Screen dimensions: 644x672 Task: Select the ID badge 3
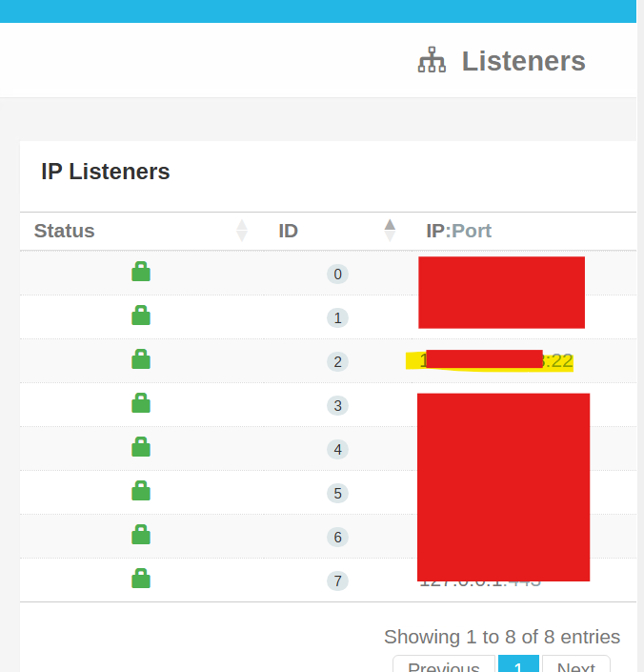pyautogui.click(x=337, y=405)
